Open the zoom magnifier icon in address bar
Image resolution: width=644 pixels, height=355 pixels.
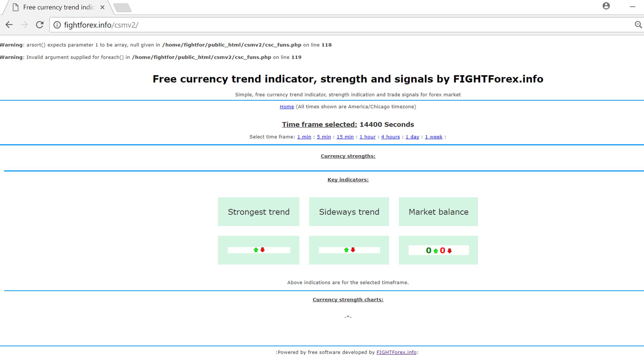coord(638,25)
